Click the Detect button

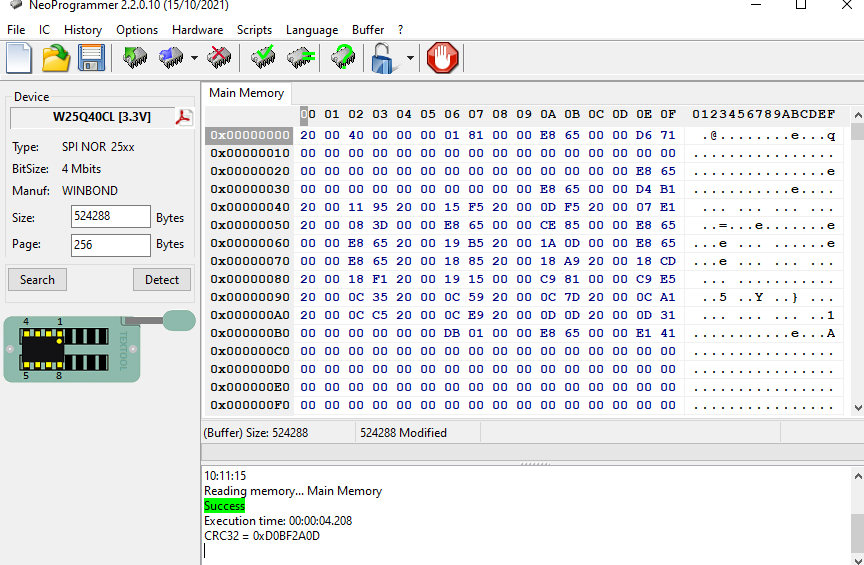(161, 280)
